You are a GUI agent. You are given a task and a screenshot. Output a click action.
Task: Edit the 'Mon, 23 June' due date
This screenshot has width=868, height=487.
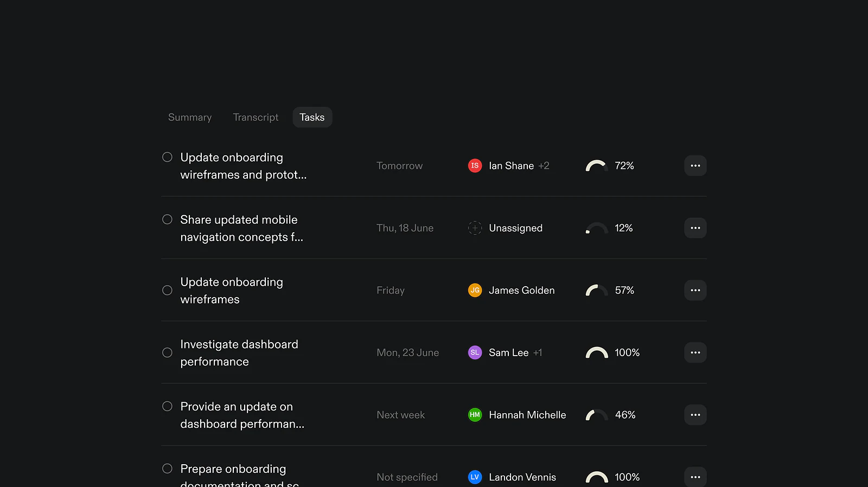click(x=407, y=352)
